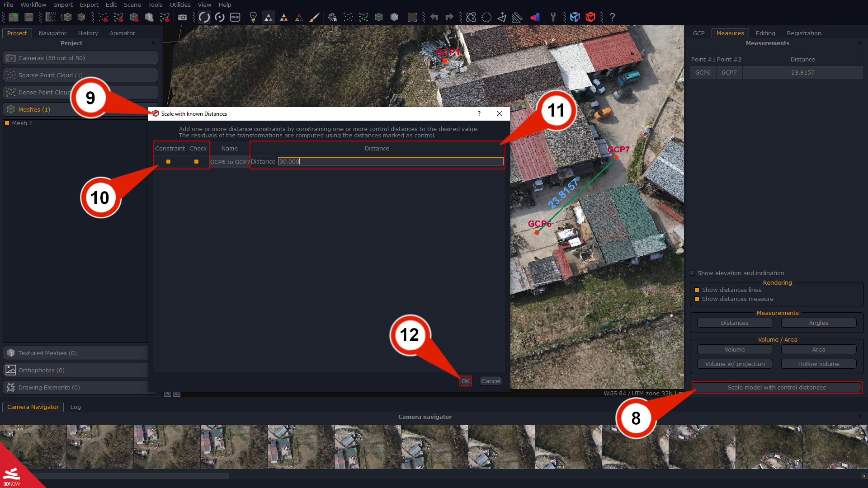This screenshot has height=488, width=868.
Task: Click the free-look orbit pivot icon
Action: tap(220, 17)
